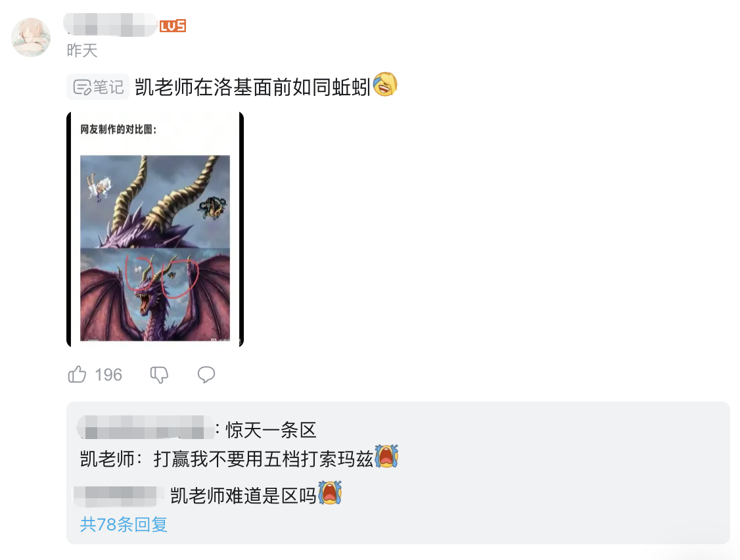The height and width of the screenshot is (560, 740).
Task: Expand all replies via 共78条回复
Action: pos(124,525)
